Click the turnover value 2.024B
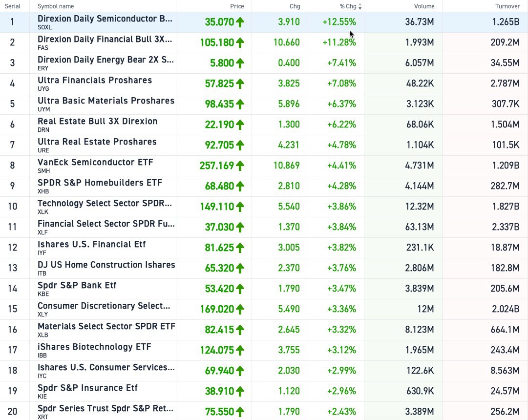This screenshot has width=528, height=420. (506, 309)
